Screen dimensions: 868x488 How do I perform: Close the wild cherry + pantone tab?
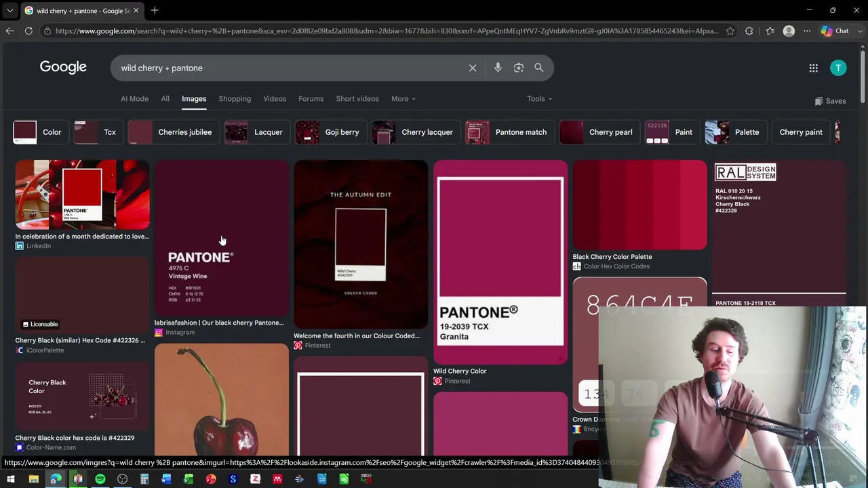click(x=136, y=10)
